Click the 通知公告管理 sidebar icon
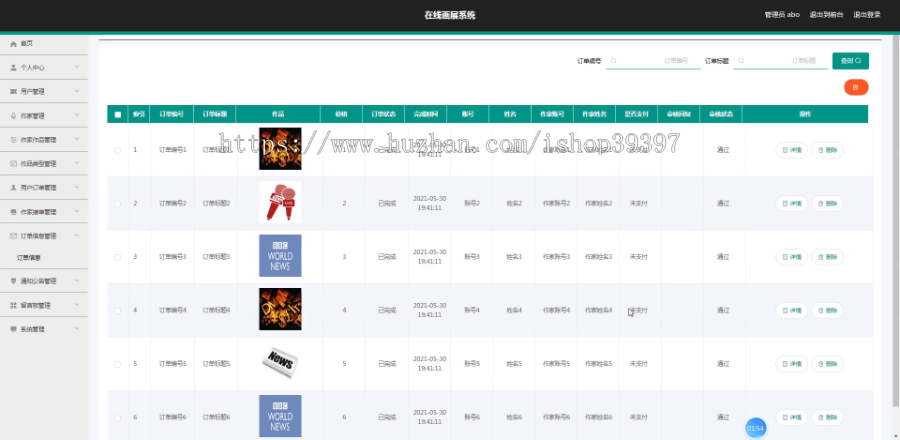 coord(14,281)
